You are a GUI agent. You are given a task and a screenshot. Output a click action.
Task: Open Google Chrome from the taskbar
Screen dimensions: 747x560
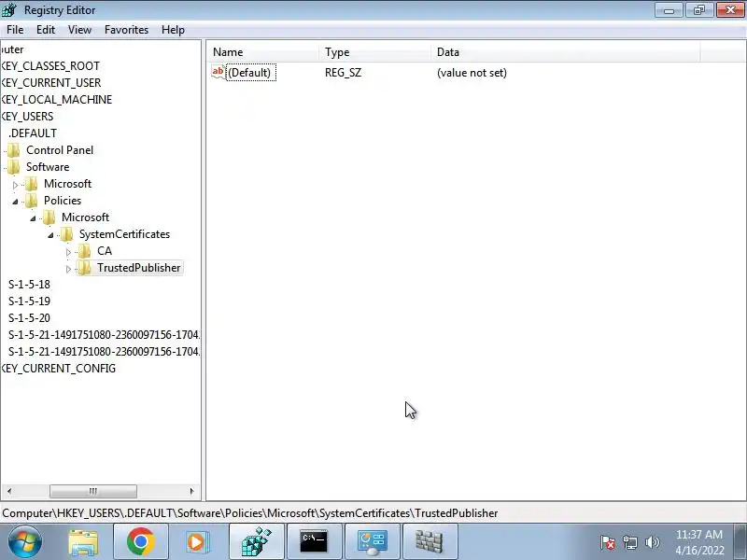141,542
